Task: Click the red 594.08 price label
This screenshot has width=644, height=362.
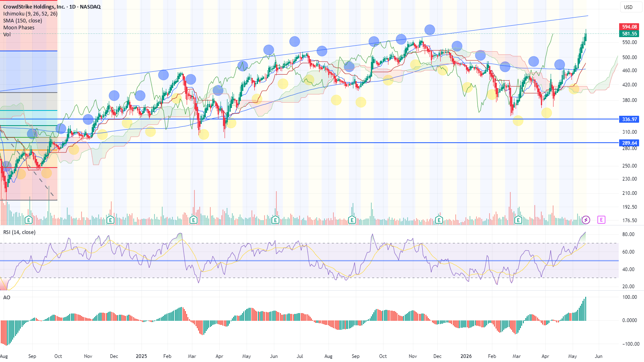Action: [x=629, y=27]
